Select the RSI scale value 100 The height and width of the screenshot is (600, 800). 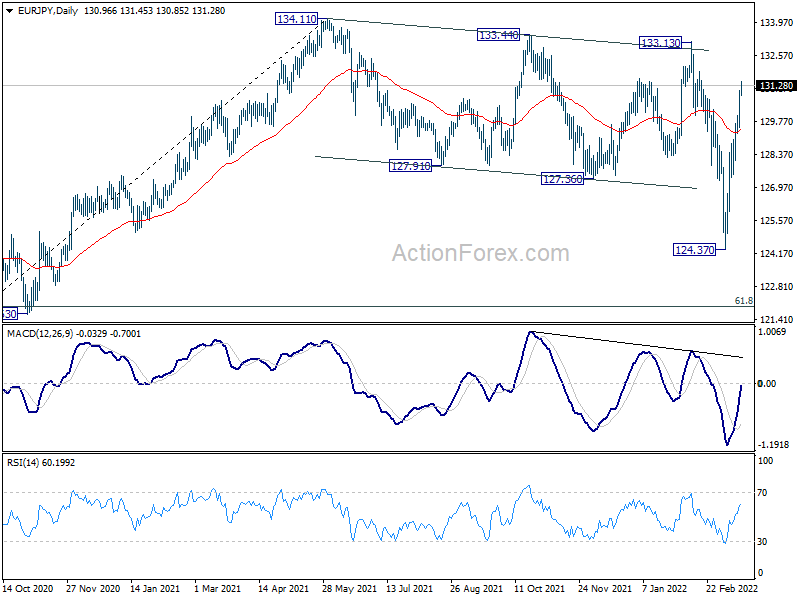click(x=766, y=461)
